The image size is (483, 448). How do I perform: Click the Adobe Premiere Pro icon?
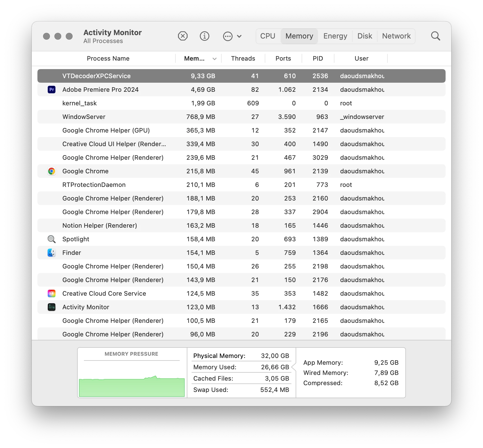click(52, 89)
